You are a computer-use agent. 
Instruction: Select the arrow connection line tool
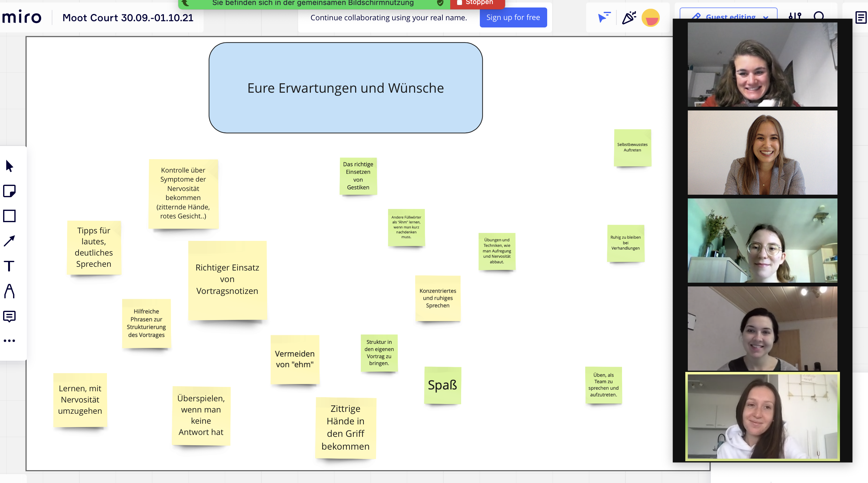[x=9, y=241]
